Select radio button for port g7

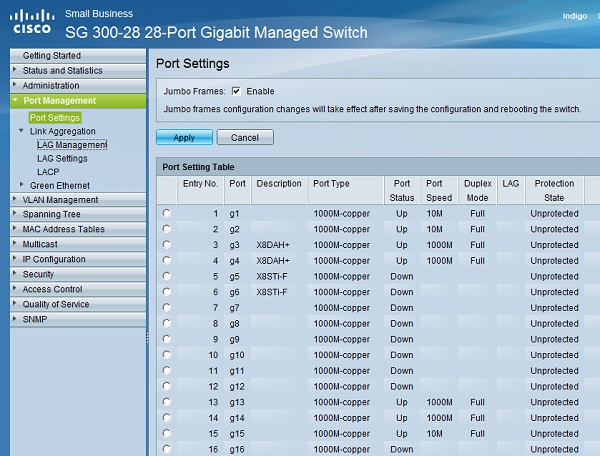point(166,308)
